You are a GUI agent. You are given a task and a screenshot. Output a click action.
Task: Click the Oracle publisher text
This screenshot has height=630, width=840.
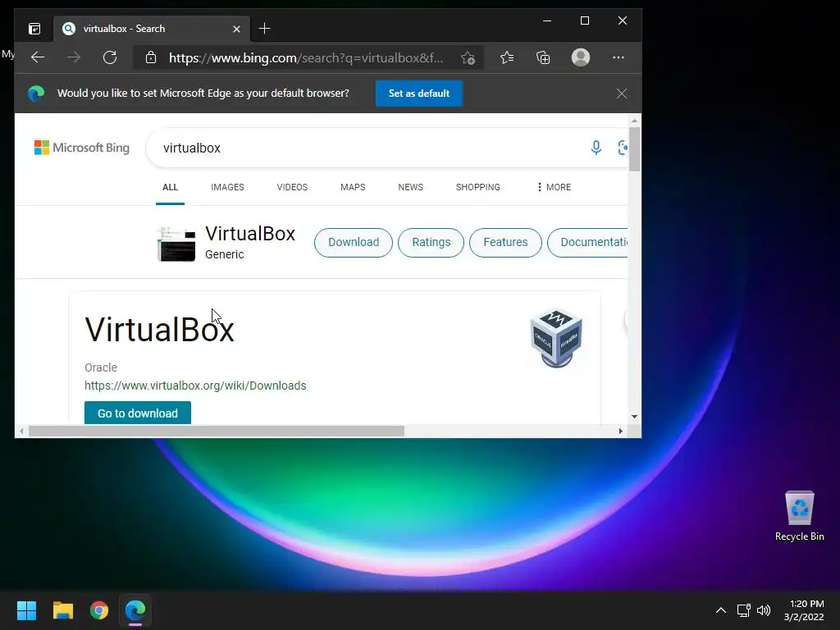click(101, 367)
